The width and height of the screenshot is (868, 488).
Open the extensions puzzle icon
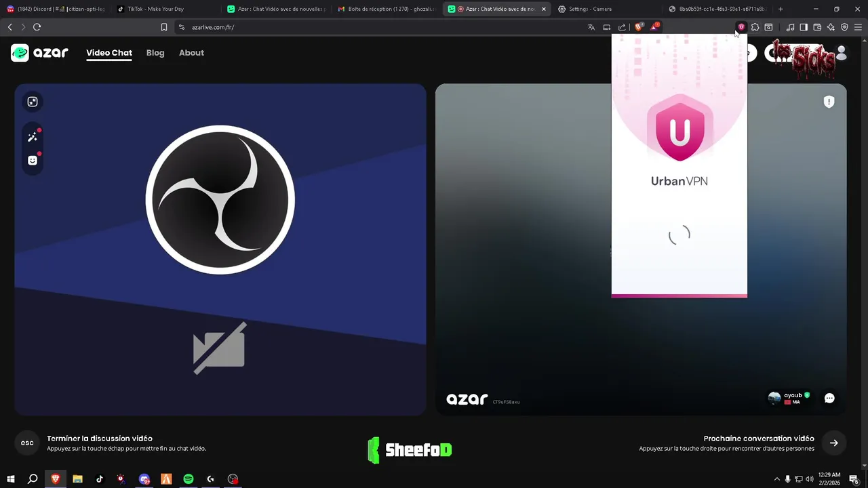(755, 27)
